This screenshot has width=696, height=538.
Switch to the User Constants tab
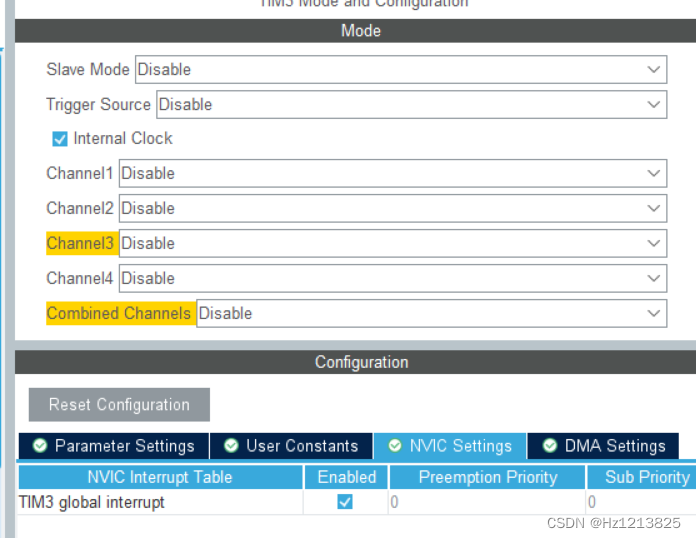click(291, 446)
